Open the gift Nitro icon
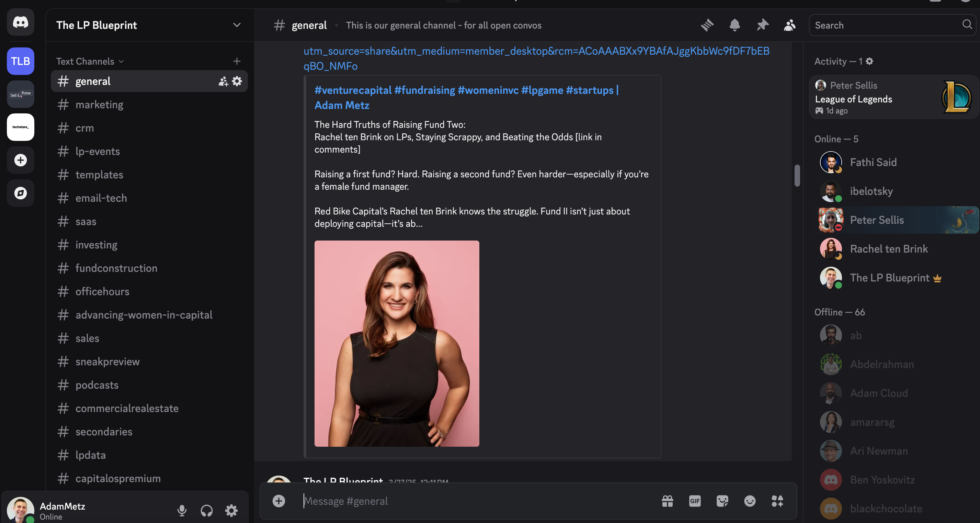The image size is (980, 523). (668, 501)
